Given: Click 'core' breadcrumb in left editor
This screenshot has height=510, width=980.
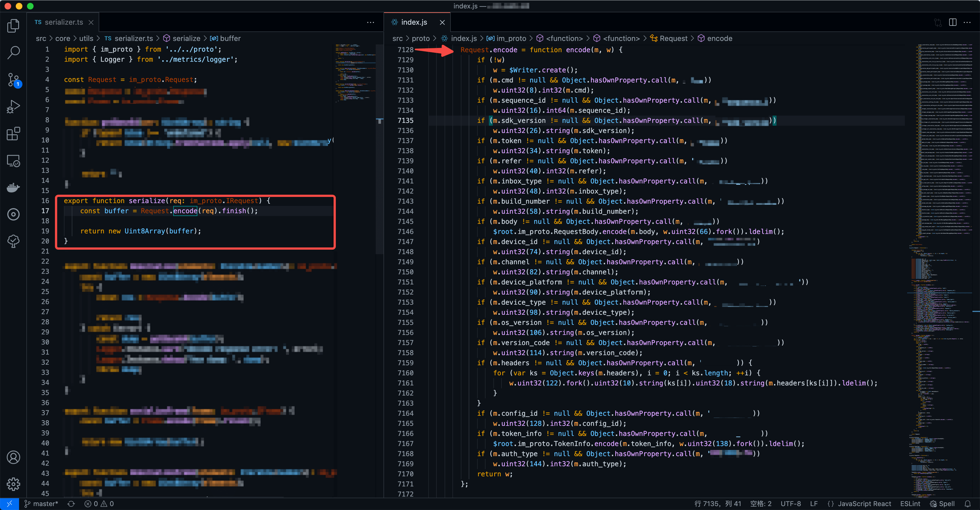Looking at the screenshot, I should pyautogui.click(x=63, y=38).
